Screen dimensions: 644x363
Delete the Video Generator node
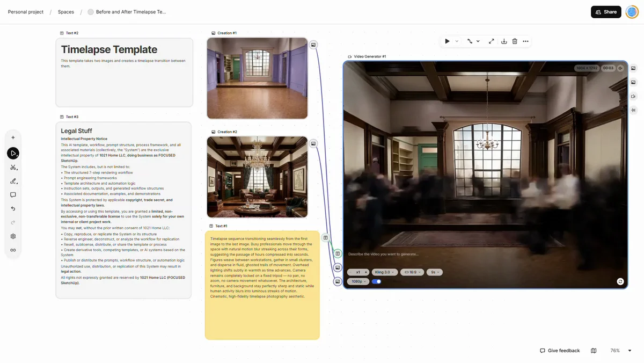(x=515, y=41)
